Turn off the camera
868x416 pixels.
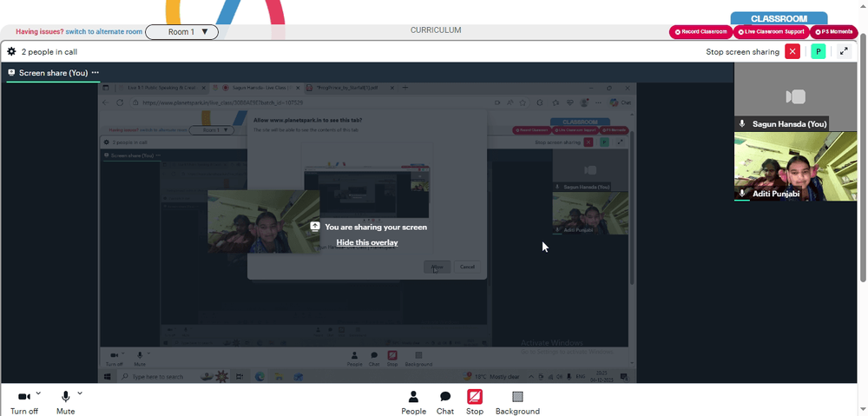coord(23,401)
